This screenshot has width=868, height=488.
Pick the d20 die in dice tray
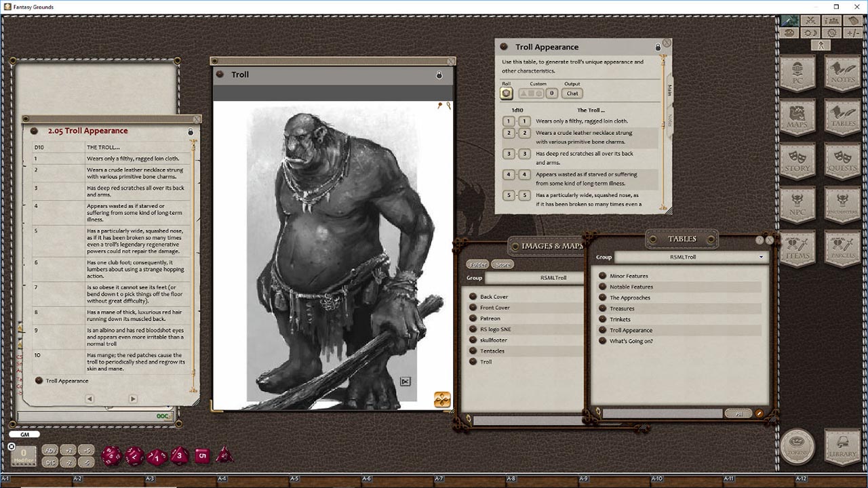click(x=111, y=455)
